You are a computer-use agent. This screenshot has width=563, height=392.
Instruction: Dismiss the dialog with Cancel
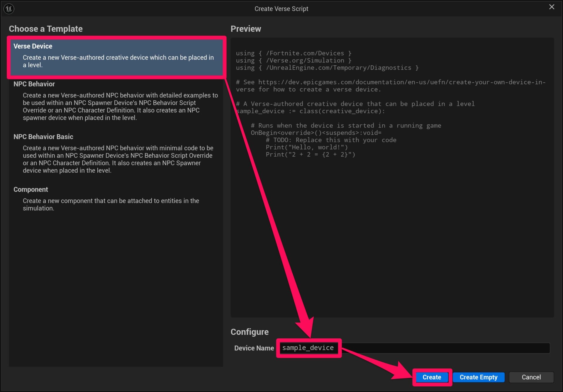click(x=531, y=377)
